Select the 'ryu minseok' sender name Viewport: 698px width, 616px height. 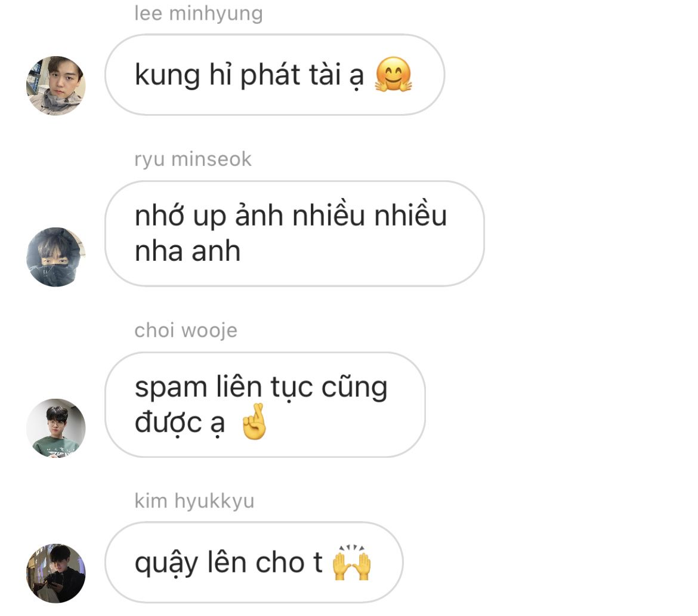coord(193,159)
